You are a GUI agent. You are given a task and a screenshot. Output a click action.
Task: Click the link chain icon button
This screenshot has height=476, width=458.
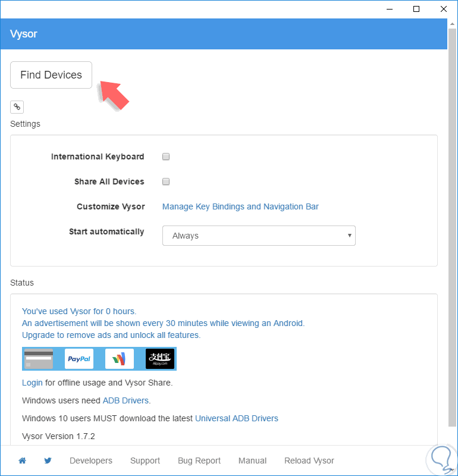click(x=17, y=107)
